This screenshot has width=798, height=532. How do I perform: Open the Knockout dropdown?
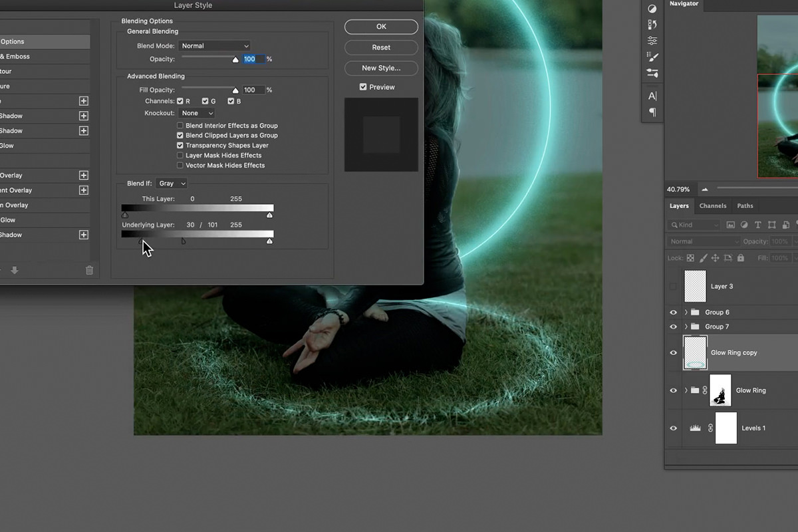tap(197, 112)
